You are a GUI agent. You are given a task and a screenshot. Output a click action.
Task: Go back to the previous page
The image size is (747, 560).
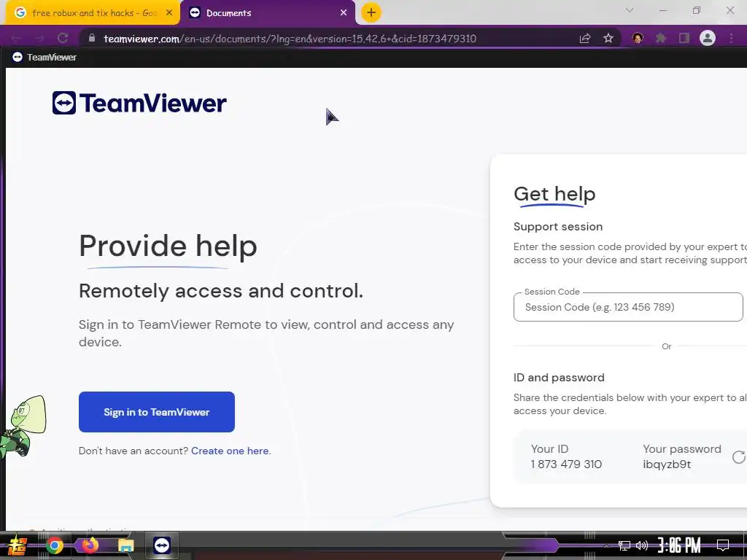pyautogui.click(x=16, y=39)
